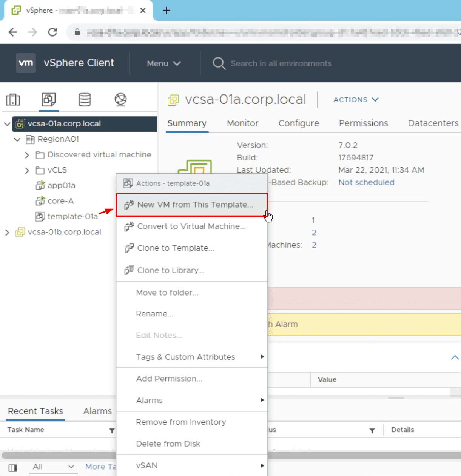Filter tasks by Task Name column
Viewport: 461px width, 476px height.
click(112, 430)
